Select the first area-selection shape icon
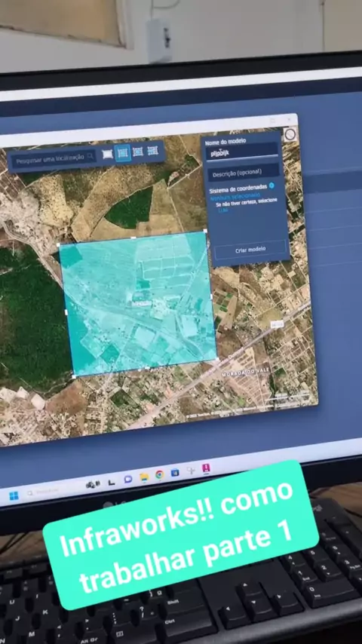The width and height of the screenshot is (362, 644). tap(107, 154)
